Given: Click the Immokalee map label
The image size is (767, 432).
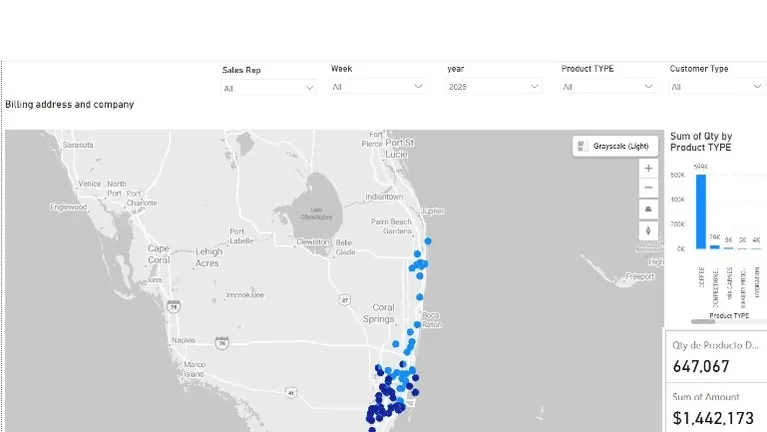Looking at the screenshot, I should pos(245,295).
